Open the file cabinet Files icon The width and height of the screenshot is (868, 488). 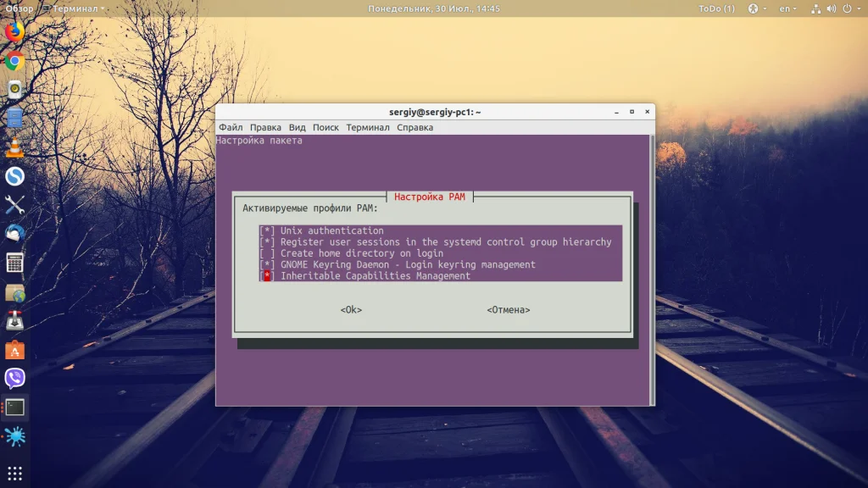point(15,119)
